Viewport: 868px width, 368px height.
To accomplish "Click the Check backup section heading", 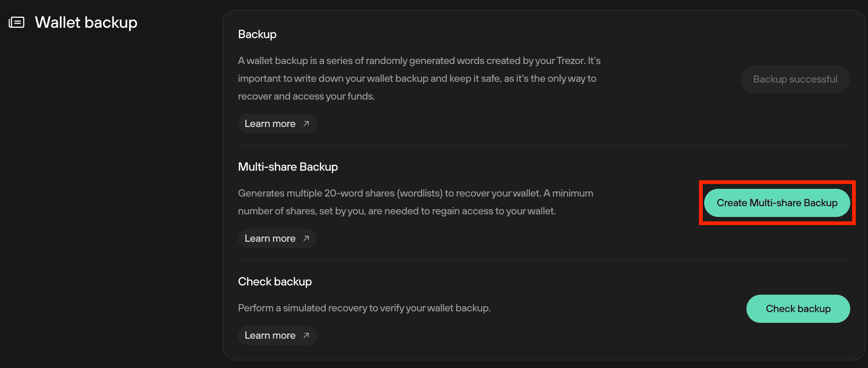I will pyautogui.click(x=275, y=282).
